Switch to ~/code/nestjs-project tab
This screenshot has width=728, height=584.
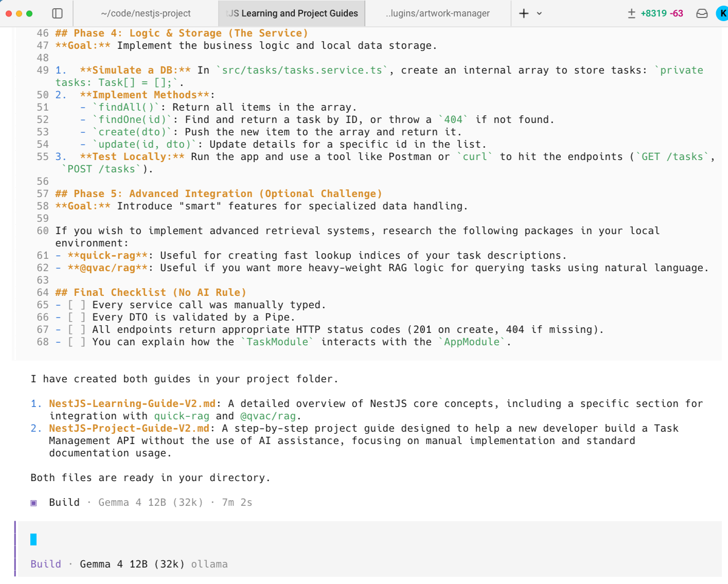coord(146,13)
